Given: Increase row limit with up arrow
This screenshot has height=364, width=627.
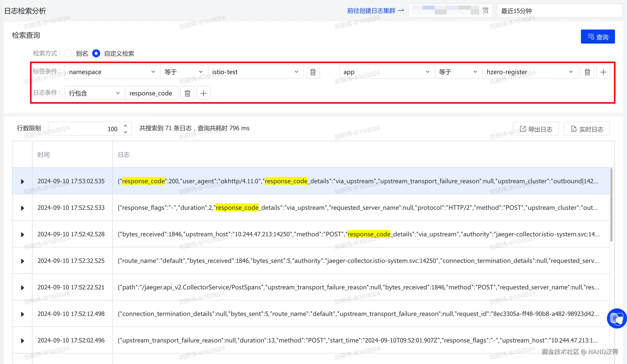Looking at the screenshot, I should [125, 126].
